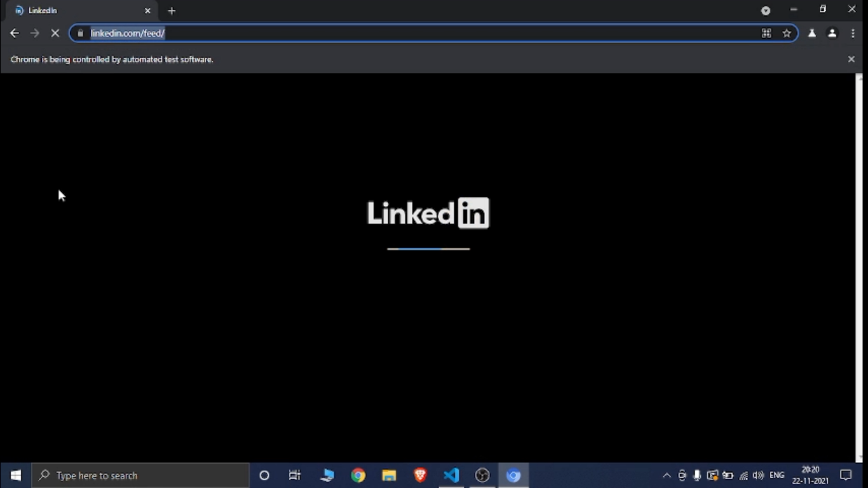Launch OBS Studio from the taskbar

coord(482,475)
